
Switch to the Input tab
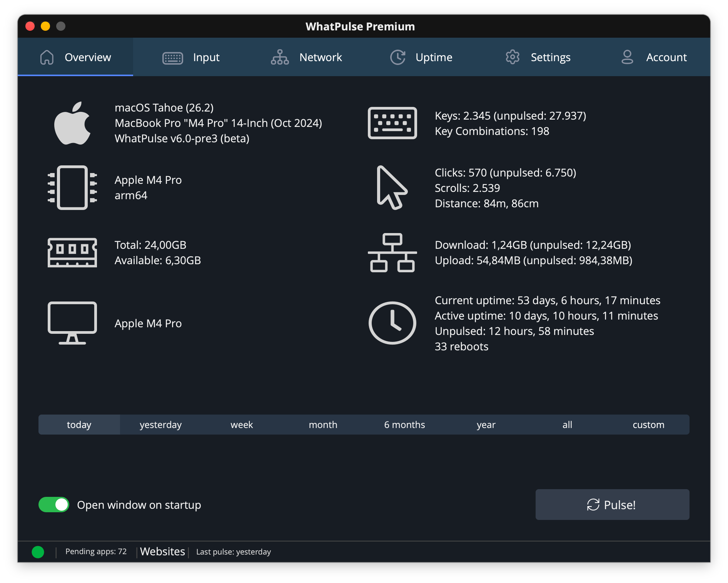(x=191, y=57)
